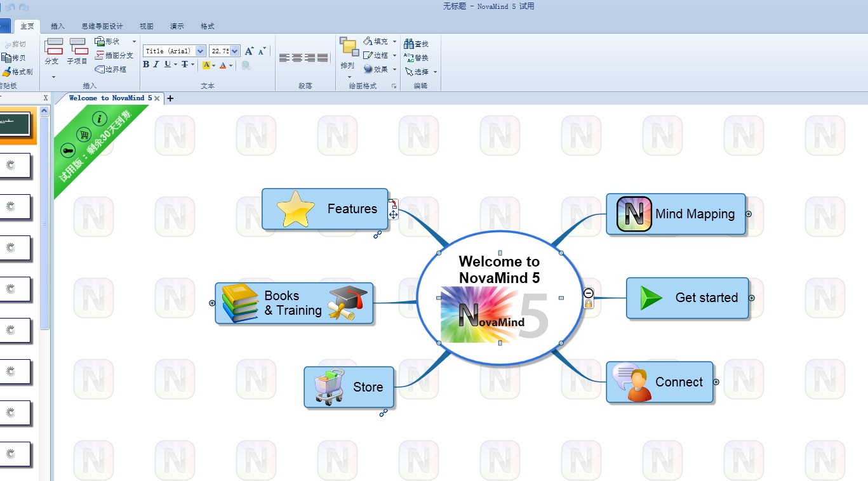Viewport: 868px width, 481px height.
Task: Select the first slide thumbnail in panel
Action: click(x=15, y=124)
